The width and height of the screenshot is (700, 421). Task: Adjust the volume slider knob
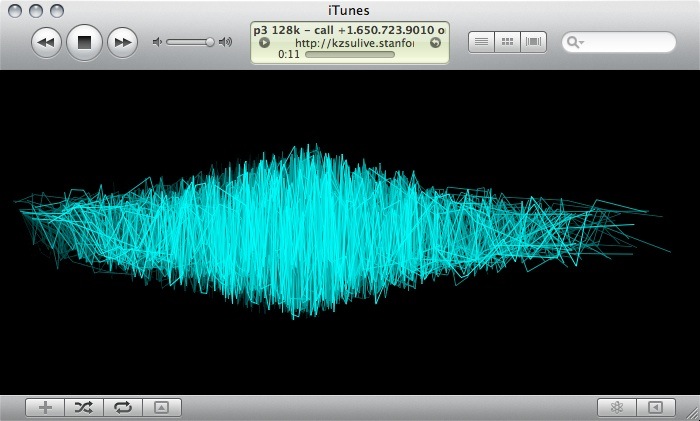[x=209, y=42]
